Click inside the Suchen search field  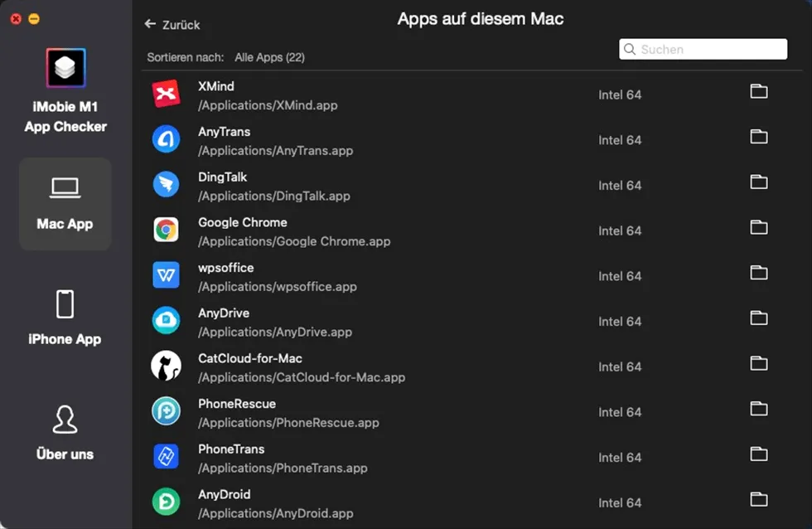point(703,49)
